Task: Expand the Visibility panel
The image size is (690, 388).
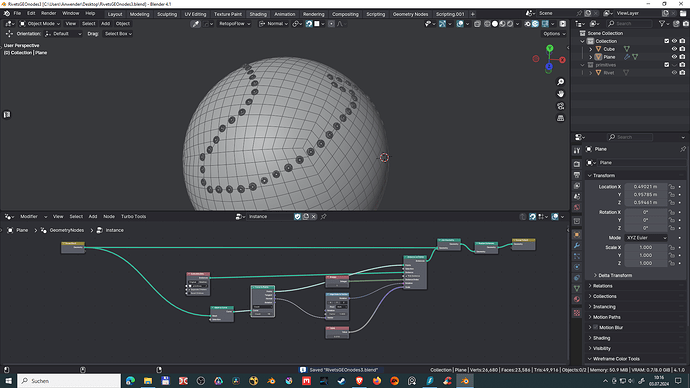Action: pos(602,348)
